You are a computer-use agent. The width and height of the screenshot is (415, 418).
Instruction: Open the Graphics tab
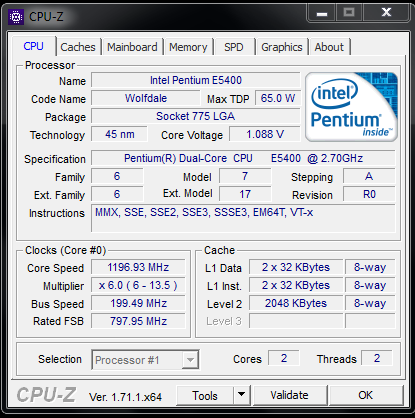point(282,47)
